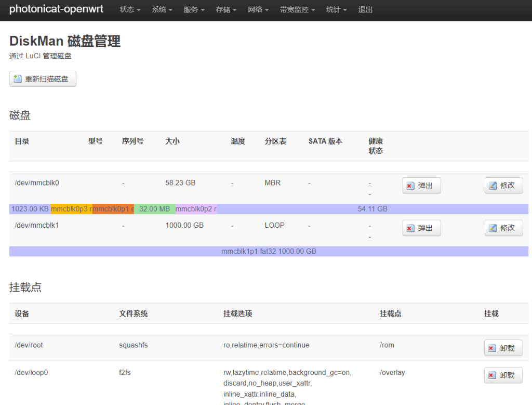Eject the /dev/mmcblk1 disk via 弹出 icon
The image size is (532, 405).
410,228
